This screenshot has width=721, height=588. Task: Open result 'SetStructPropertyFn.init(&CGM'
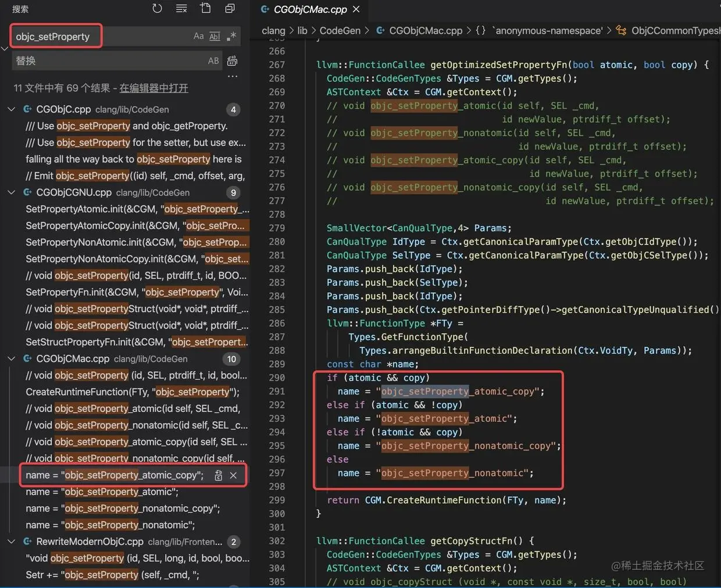coord(137,342)
